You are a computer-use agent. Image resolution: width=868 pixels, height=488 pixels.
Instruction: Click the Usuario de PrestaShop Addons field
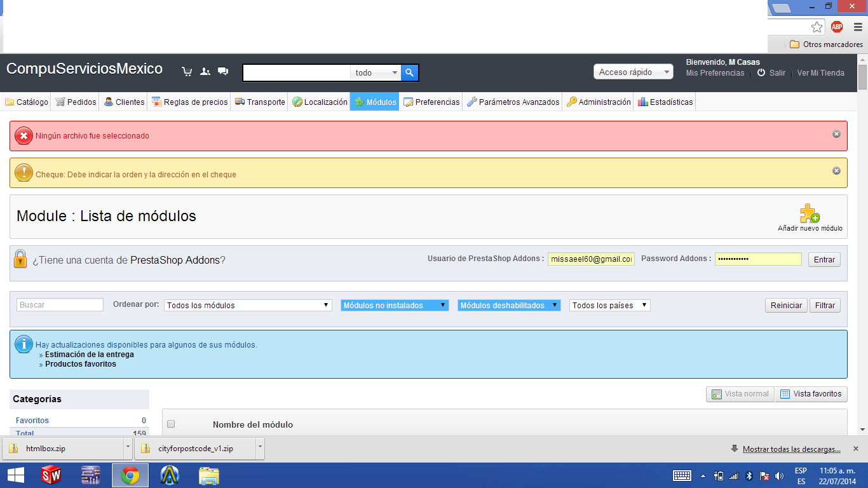point(591,259)
